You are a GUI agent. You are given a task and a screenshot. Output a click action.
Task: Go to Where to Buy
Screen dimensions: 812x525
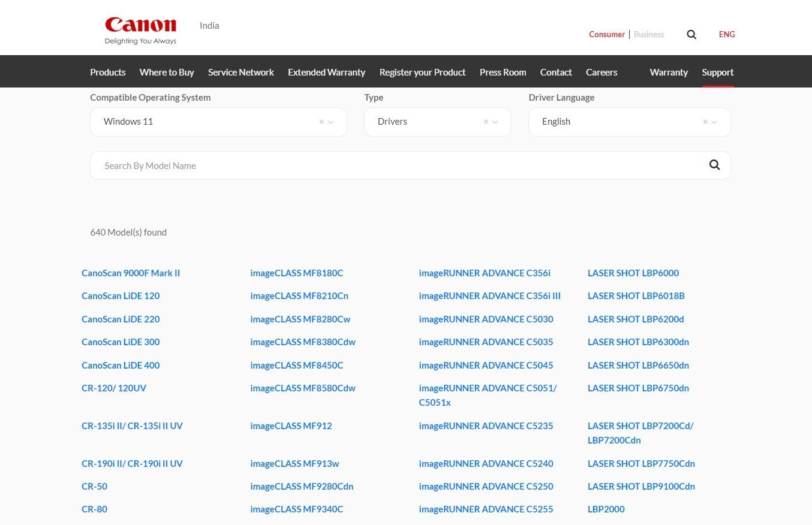click(167, 72)
